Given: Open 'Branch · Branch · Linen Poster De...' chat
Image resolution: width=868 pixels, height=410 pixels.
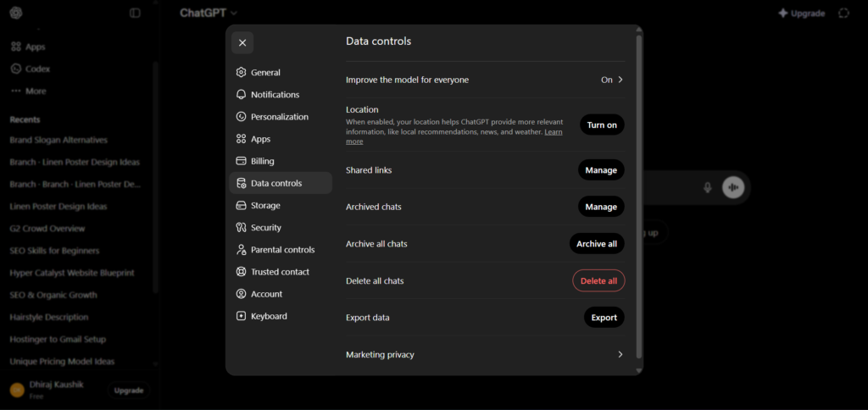Looking at the screenshot, I should pyautogui.click(x=77, y=185).
